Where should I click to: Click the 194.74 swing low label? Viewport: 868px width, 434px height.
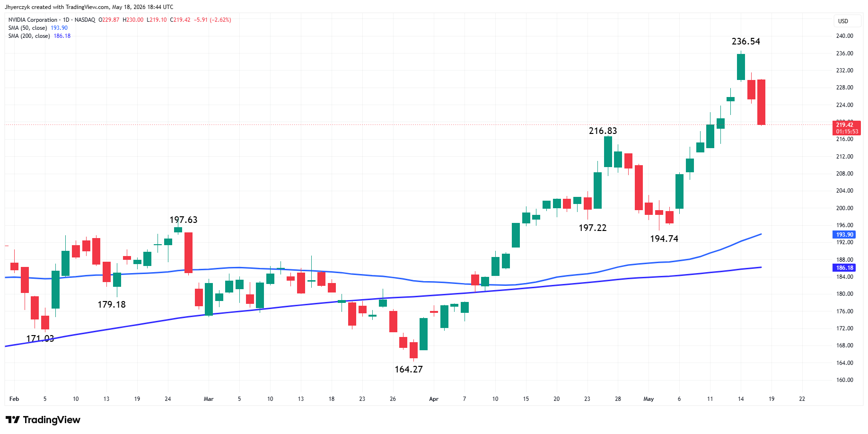[x=664, y=239]
